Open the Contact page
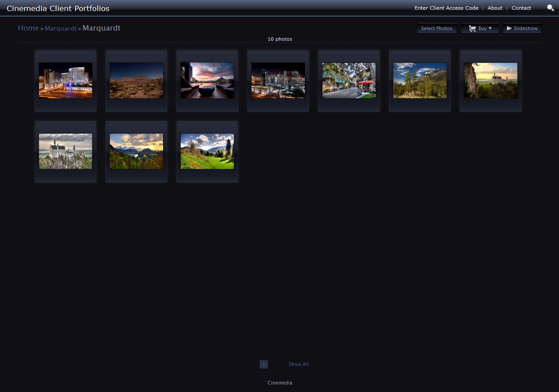The image size is (559, 392). pos(521,8)
